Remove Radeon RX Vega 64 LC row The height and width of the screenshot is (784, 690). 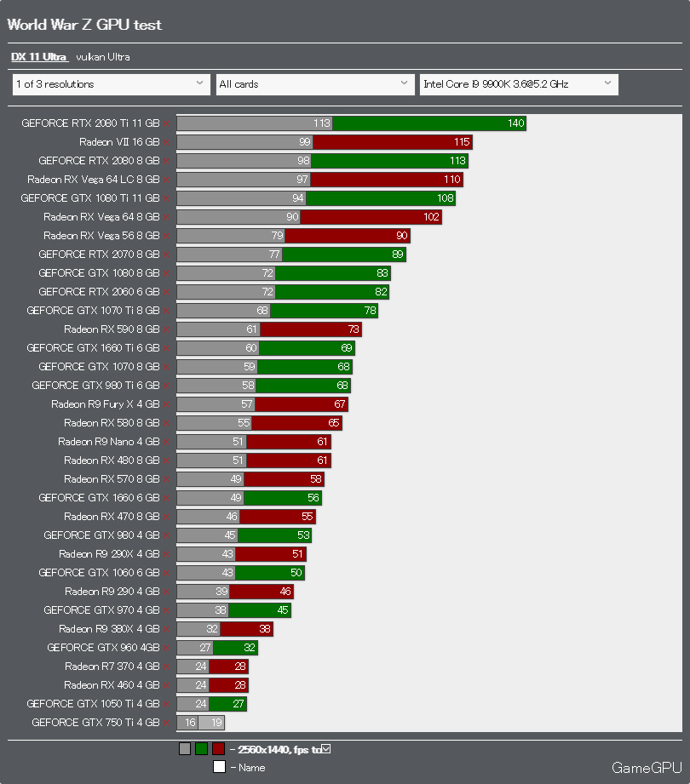point(166,180)
